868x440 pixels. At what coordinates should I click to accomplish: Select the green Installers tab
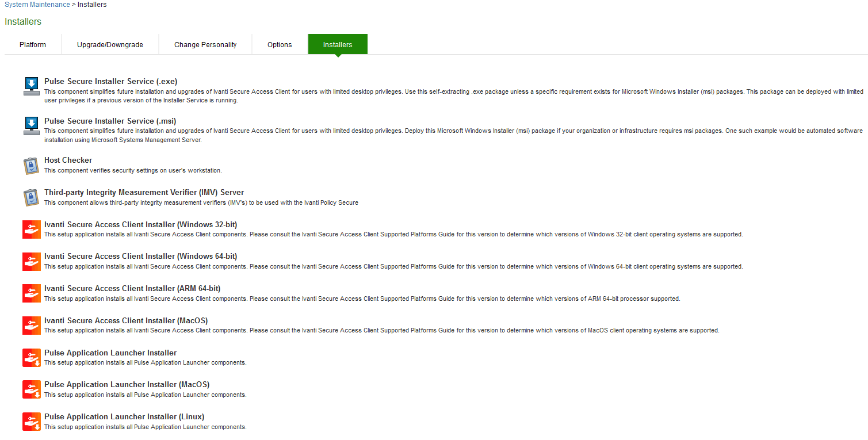click(338, 44)
